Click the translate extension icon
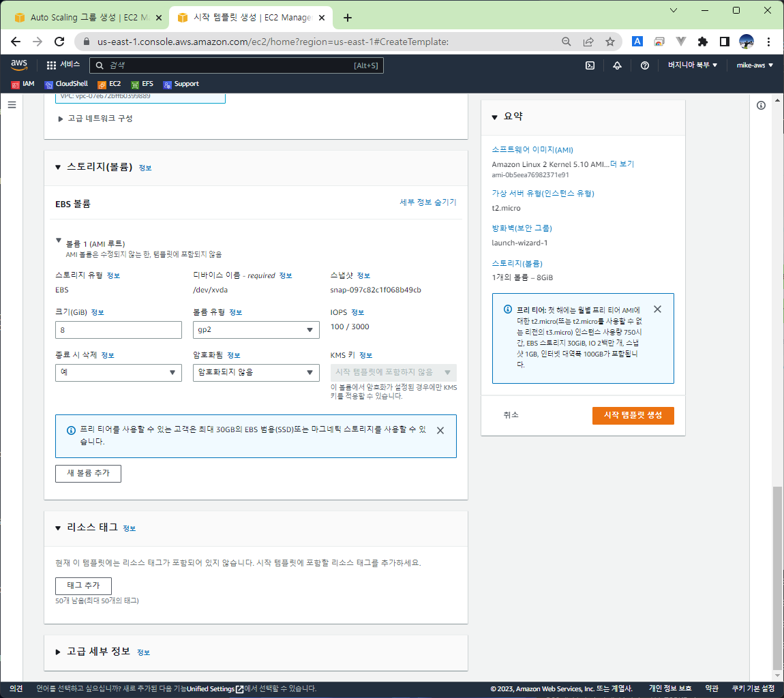 tap(637, 42)
